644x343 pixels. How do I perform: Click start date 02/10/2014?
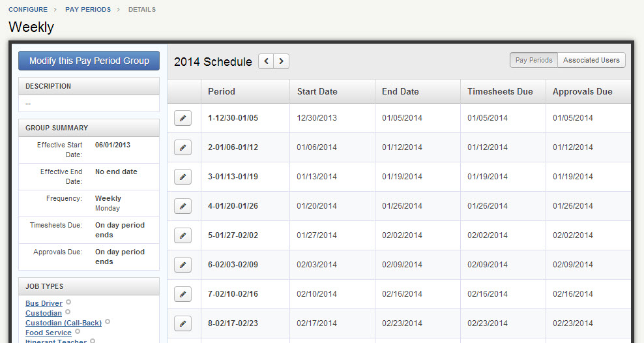[x=317, y=294]
